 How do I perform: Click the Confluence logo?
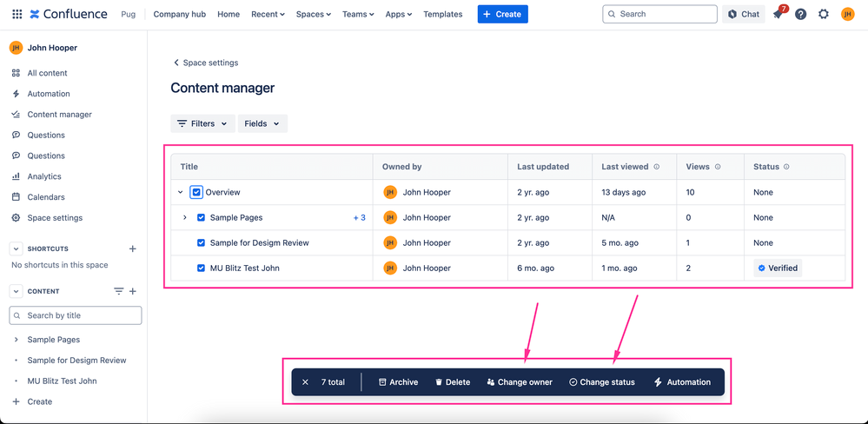pos(69,14)
